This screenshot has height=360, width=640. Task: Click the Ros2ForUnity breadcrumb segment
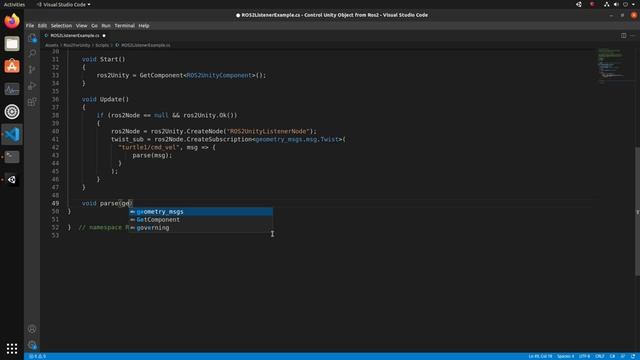[76, 45]
